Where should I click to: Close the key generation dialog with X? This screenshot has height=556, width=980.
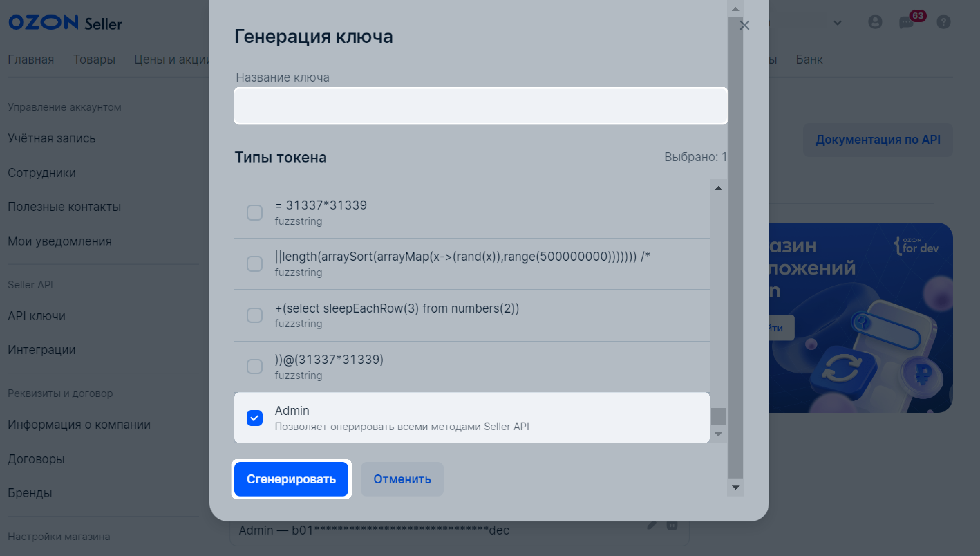pyautogui.click(x=744, y=25)
